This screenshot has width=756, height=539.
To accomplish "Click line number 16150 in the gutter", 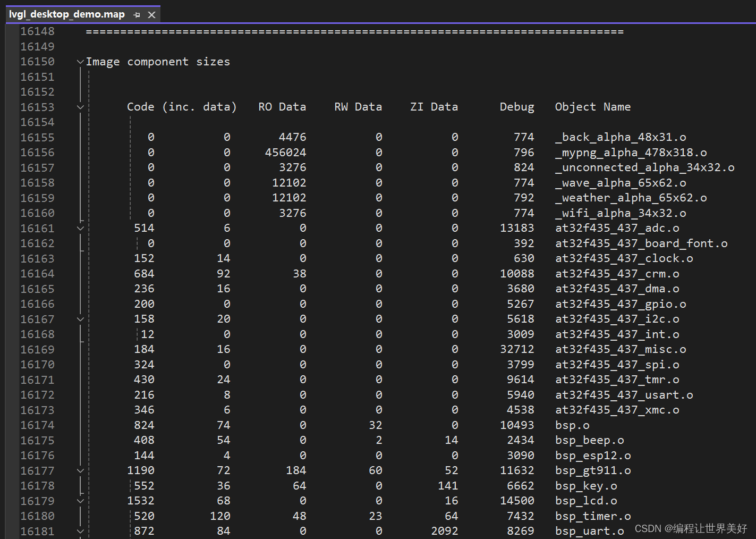I will 37,61.
